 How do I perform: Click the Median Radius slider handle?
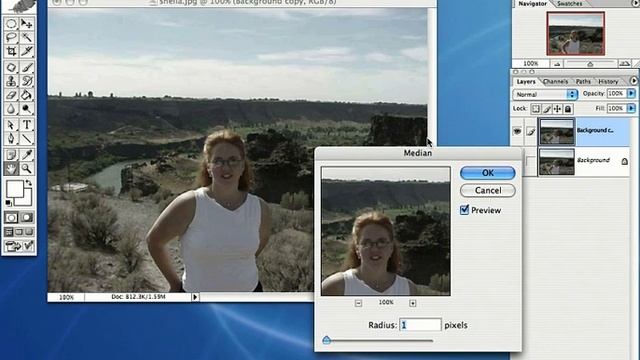click(x=327, y=340)
